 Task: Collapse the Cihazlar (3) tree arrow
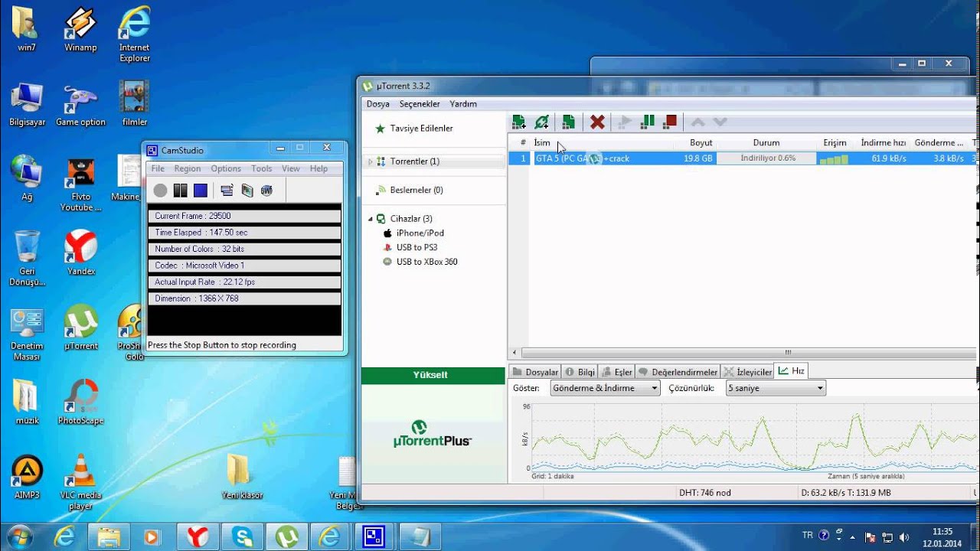[371, 219]
